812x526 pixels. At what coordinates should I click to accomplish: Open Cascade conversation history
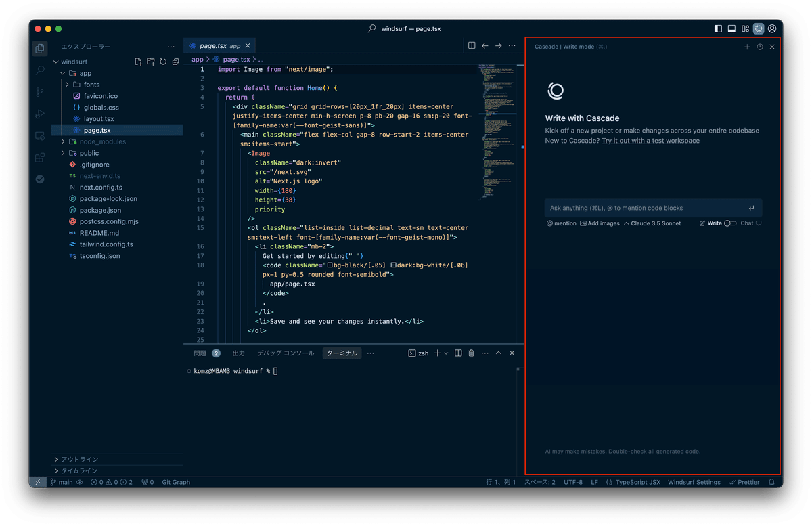pyautogui.click(x=760, y=47)
